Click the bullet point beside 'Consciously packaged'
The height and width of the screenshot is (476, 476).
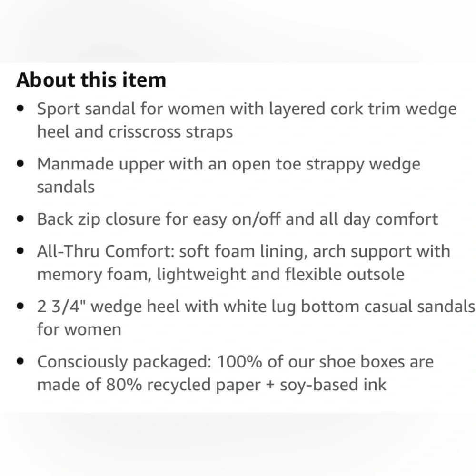coord(20,361)
